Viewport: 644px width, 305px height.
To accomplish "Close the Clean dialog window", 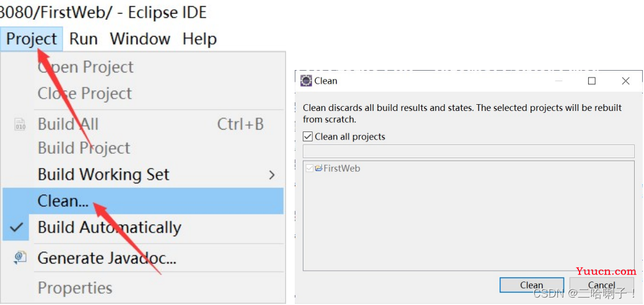I will click(625, 81).
